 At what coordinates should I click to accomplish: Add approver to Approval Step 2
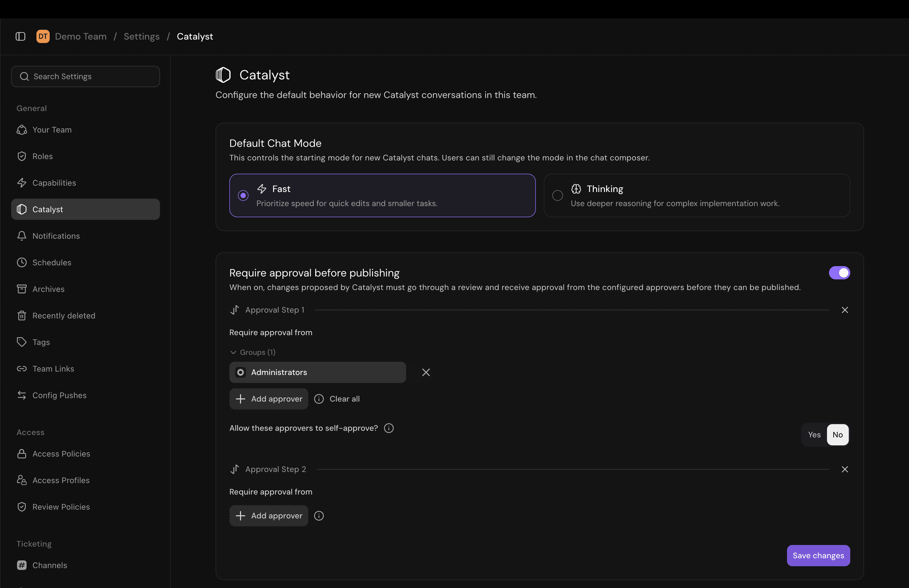(268, 515)
